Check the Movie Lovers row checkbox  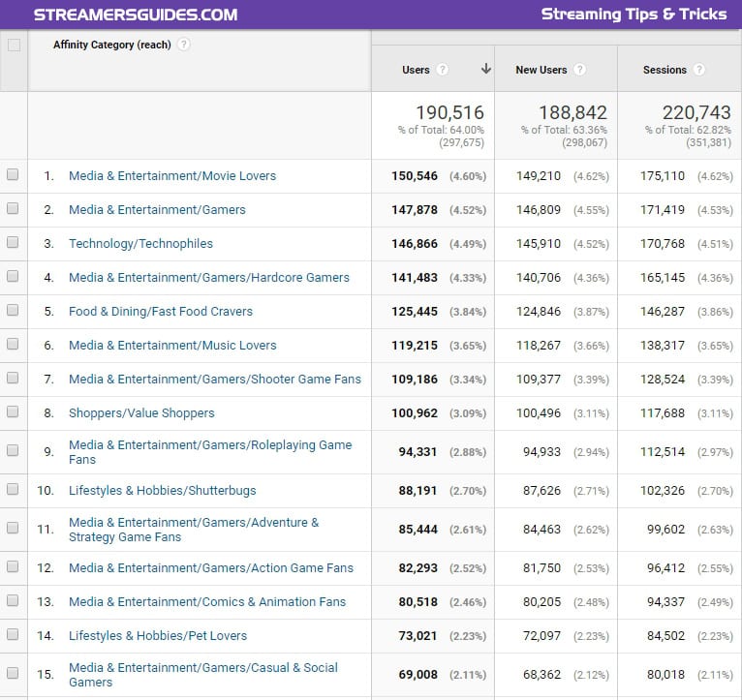13,174
